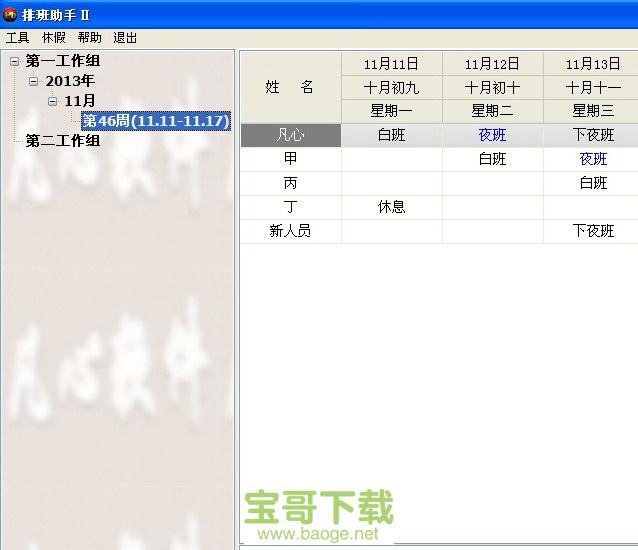
Task: Collapse the 第一工作组 tree node
Action: tap(15, 61)
